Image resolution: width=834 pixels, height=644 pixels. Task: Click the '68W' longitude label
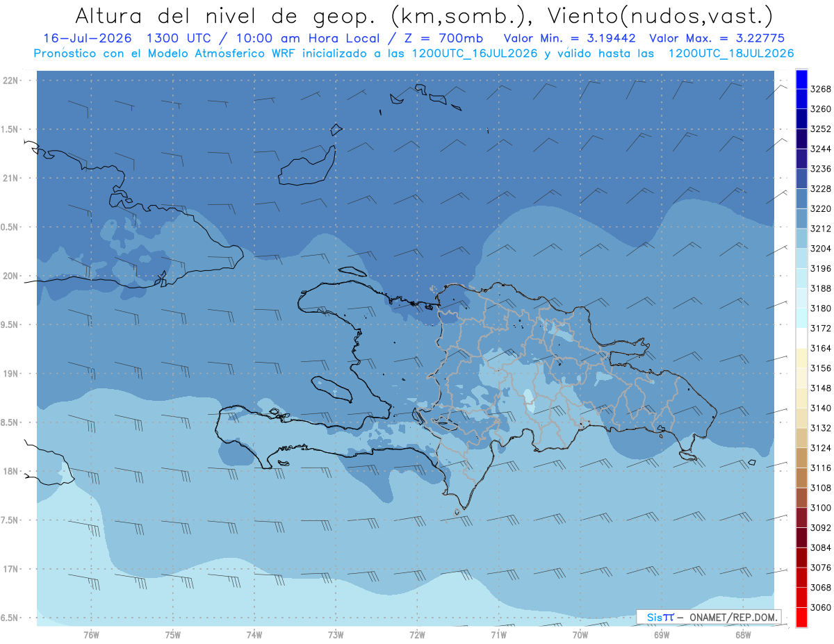pos(743,635)
